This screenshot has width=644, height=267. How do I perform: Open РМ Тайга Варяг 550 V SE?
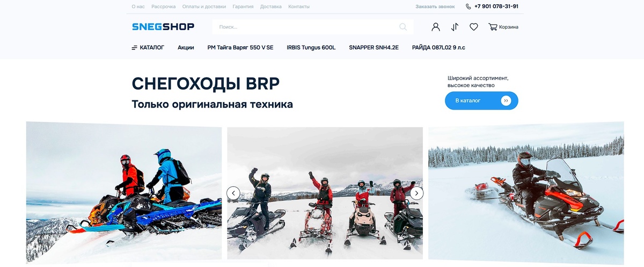[240, 48]
